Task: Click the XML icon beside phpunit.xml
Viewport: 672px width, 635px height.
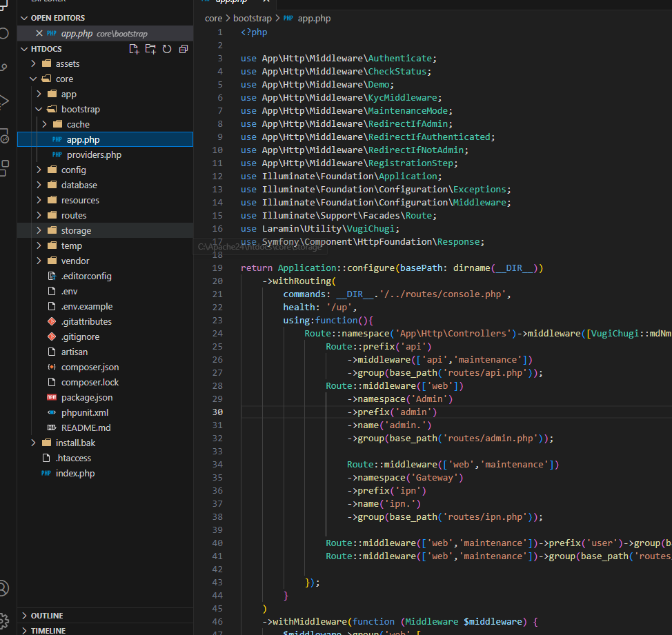Action: tap(52, 413)
